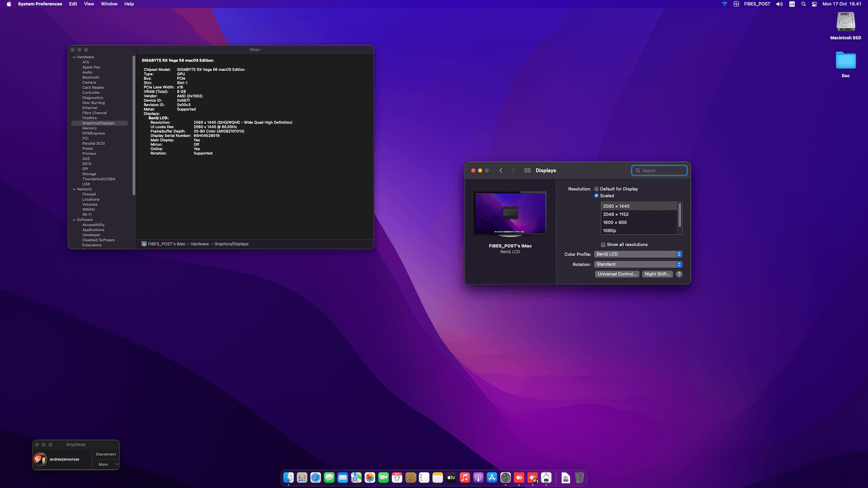Open the Window menu
Screen dimensions: 868x488
point(109,4)
